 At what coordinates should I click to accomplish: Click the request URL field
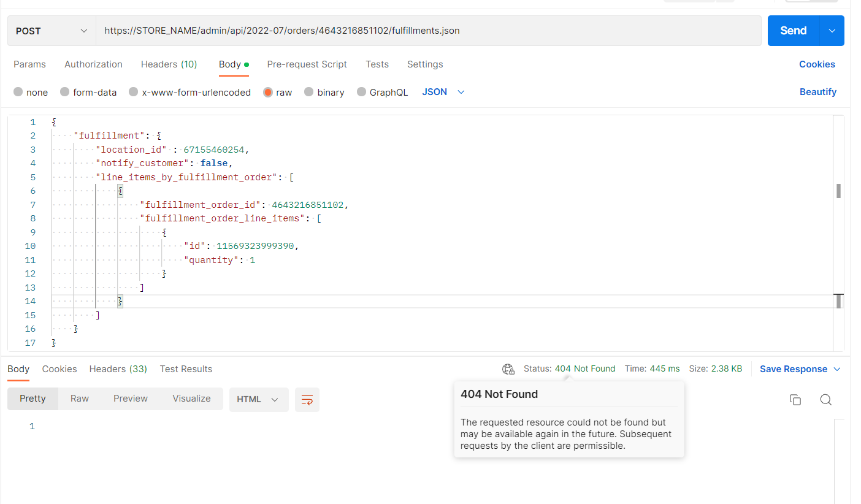click(429, 31)
